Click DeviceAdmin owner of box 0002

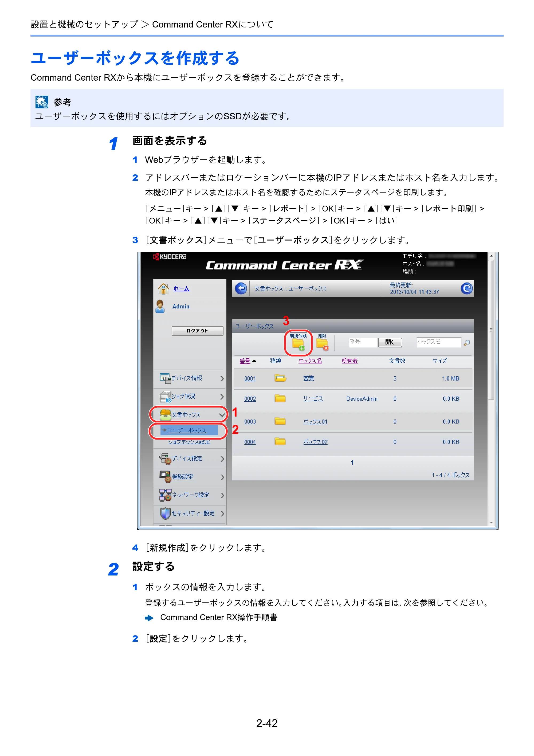[362, 399]
